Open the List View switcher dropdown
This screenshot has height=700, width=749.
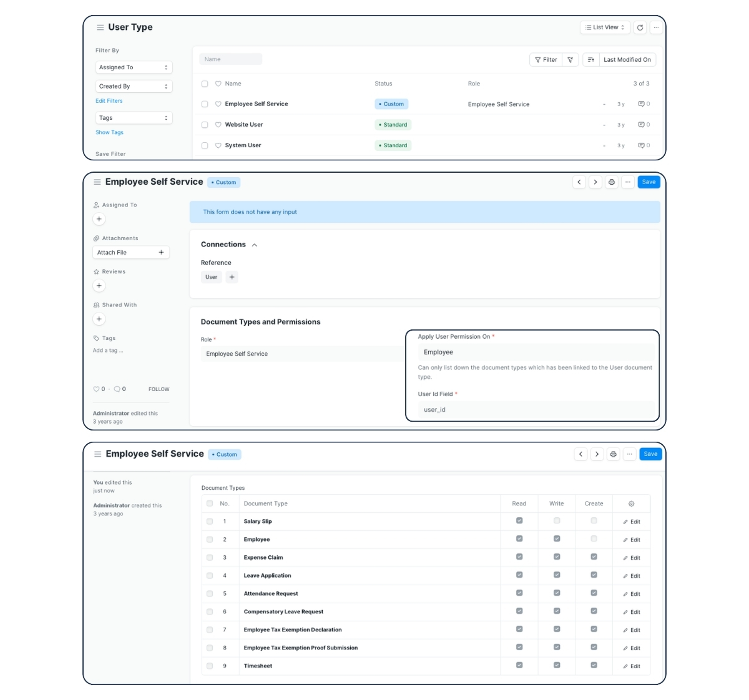pyautogui.click(x=604, y=27)
